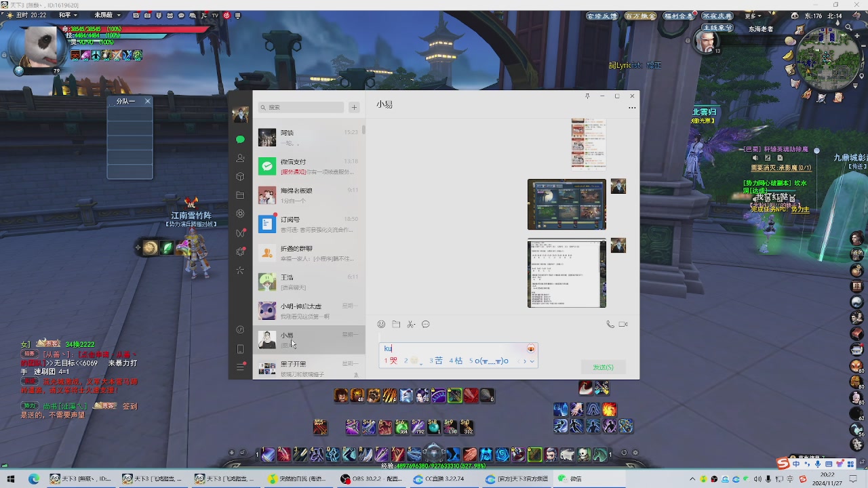The height and width of the screenshot is (488, 868).
Task: Go to next IME candidate page
Action: tap(524, 361)
